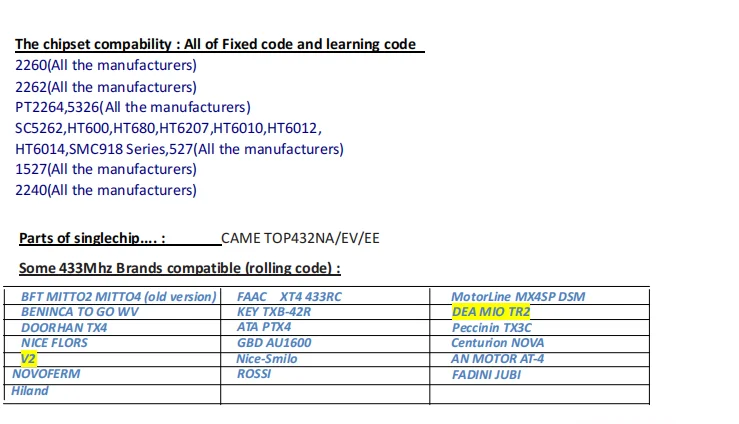
Task: Click the MotorLine MX4SP DSM cell
Action: click(518, 297)
